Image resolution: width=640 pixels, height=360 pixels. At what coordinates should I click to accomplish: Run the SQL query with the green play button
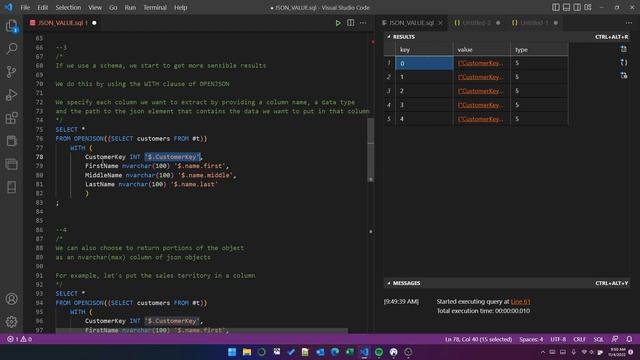338,23
